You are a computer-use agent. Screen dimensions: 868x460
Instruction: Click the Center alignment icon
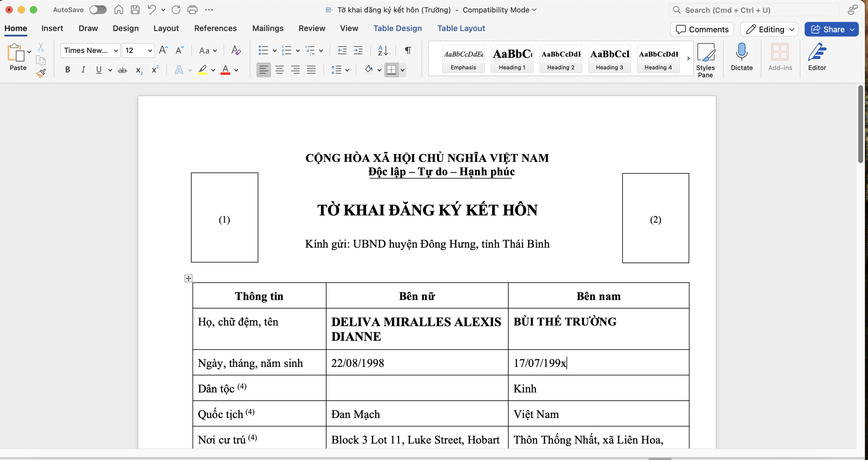pyautogui.click(x=279, y=70)
